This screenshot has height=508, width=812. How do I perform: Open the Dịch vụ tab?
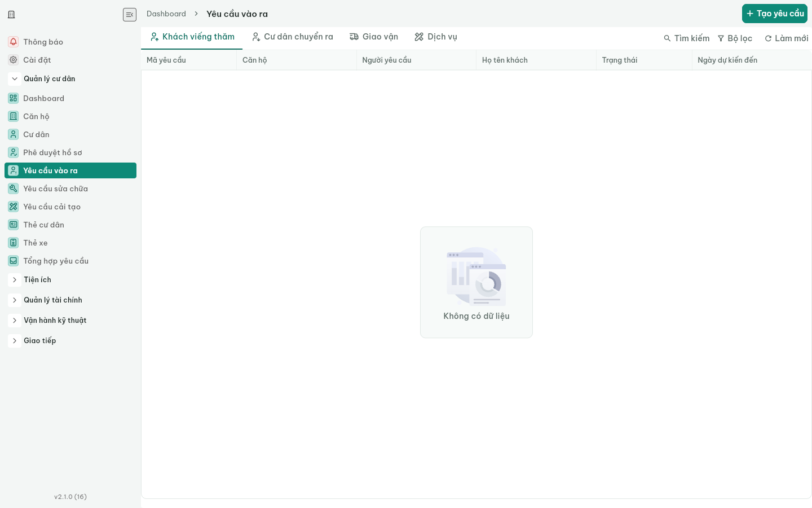(x=436, y=37)
